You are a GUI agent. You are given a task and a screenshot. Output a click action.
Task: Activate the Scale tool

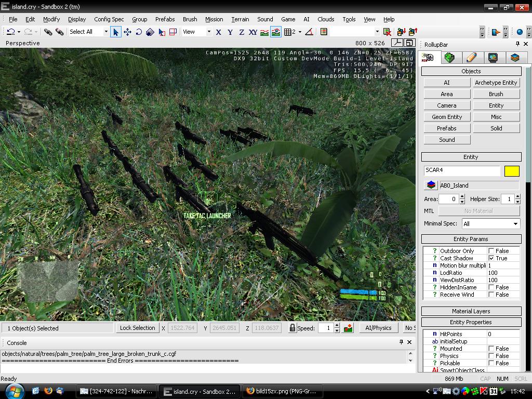point(150,32)
